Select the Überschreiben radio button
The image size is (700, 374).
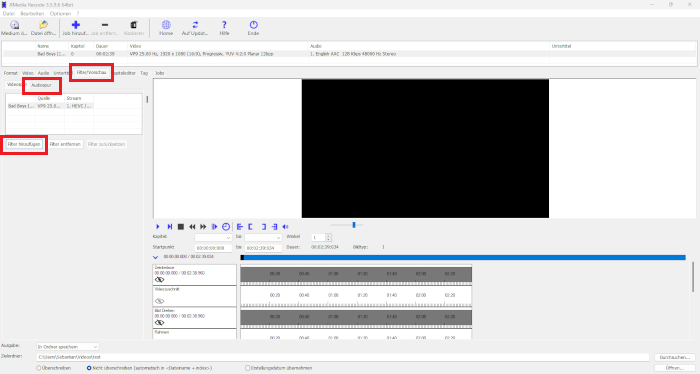point(39,368)
